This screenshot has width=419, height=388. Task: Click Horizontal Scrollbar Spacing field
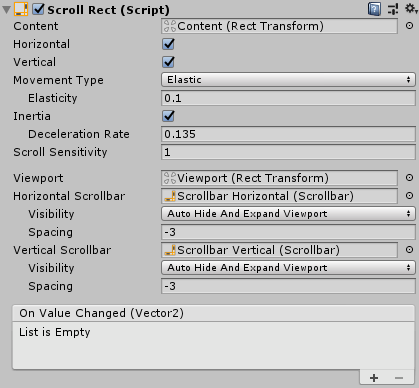[288, 232]
